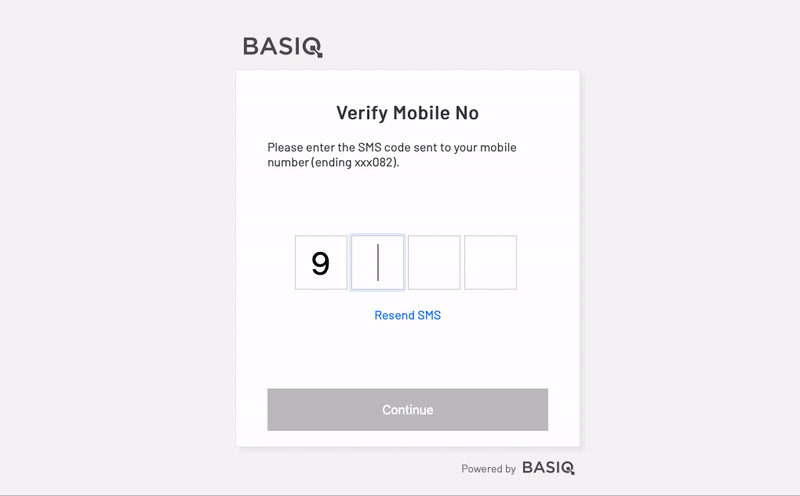Click the BASIQ logo above the card
The height and width of the screenshot is (496, 800).
pos(283,47)
